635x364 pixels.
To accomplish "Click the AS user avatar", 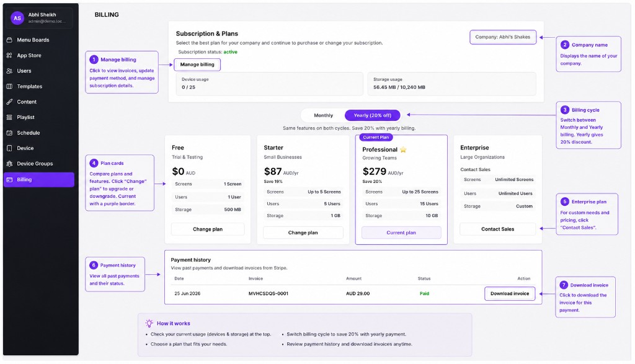I will coord(17,18).
